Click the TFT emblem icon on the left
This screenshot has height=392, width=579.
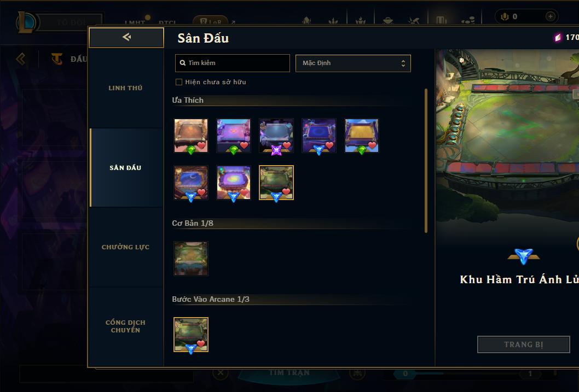point(56,58)
